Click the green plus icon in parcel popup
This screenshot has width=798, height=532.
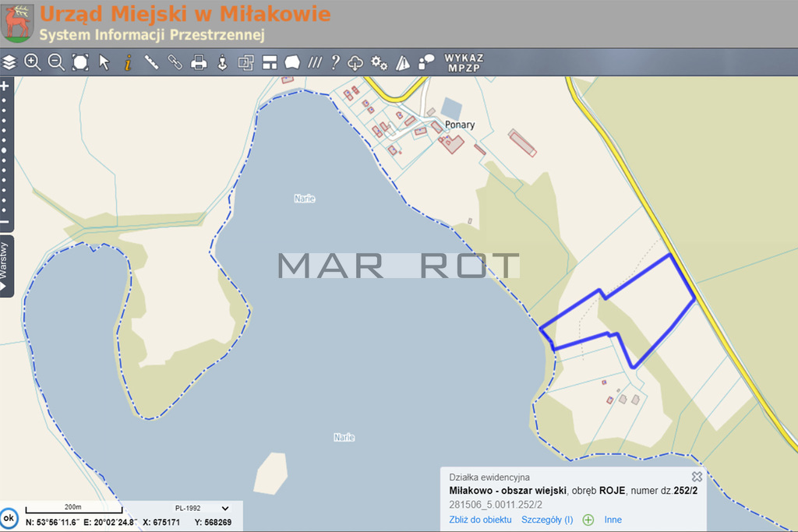[x=588, y=520]
